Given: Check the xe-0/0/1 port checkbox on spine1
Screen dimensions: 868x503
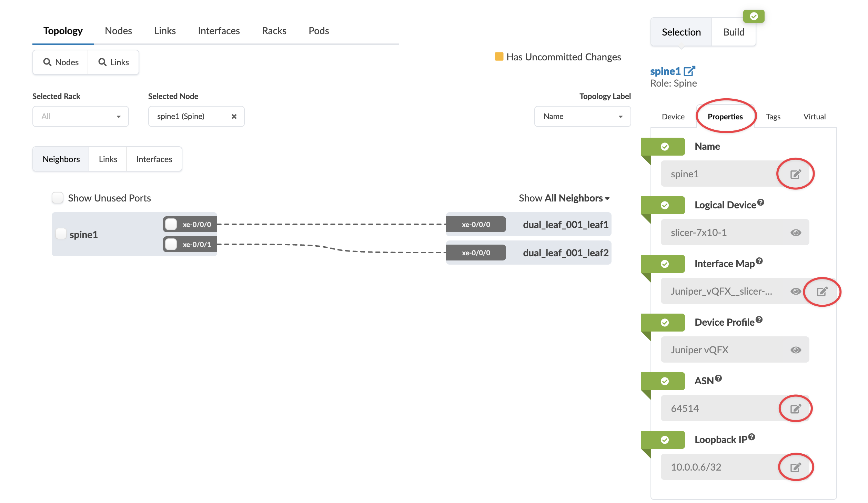Looking at the screenshot, I should [x=171, y=244].
